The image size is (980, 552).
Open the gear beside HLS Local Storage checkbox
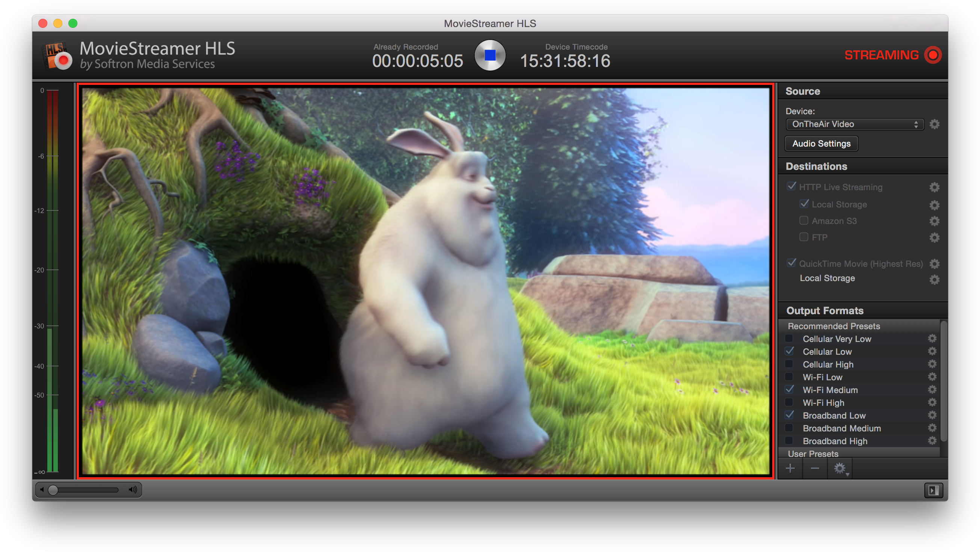coord(934,205)
